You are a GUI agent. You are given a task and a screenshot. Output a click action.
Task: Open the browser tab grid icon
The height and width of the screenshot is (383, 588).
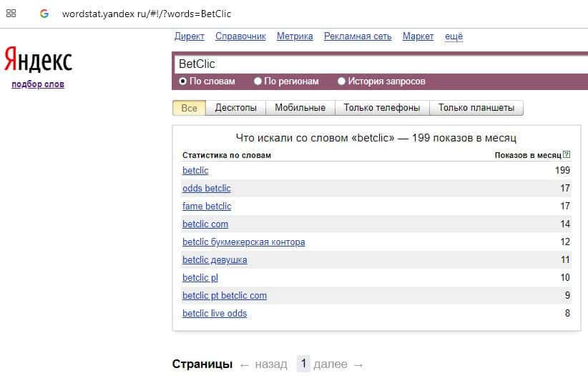[x=11, y=14]
